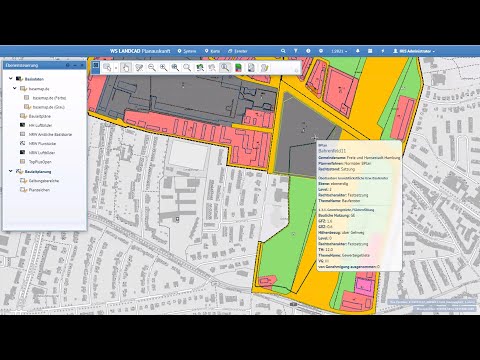The image size is (480, 360).
Task: Click the plain magnifier zoom window tool
Action: coord(187,68)
